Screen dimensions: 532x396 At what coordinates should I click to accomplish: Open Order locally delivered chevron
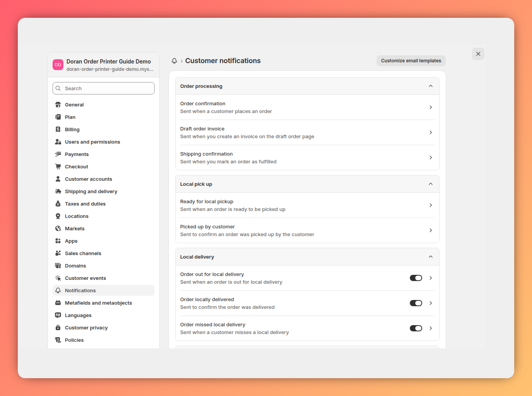tap(431, 303)
